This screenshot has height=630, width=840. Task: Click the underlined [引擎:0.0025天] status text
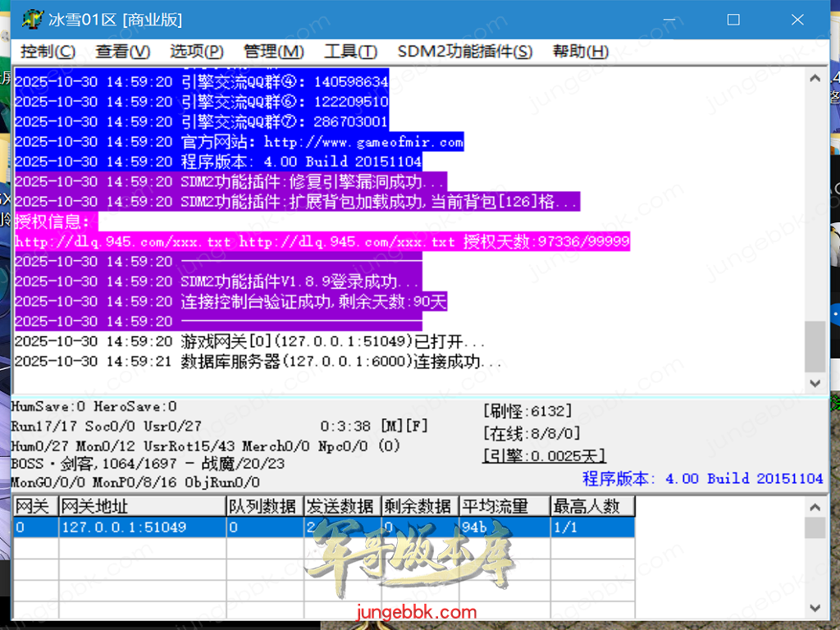(x=543, y=456)
